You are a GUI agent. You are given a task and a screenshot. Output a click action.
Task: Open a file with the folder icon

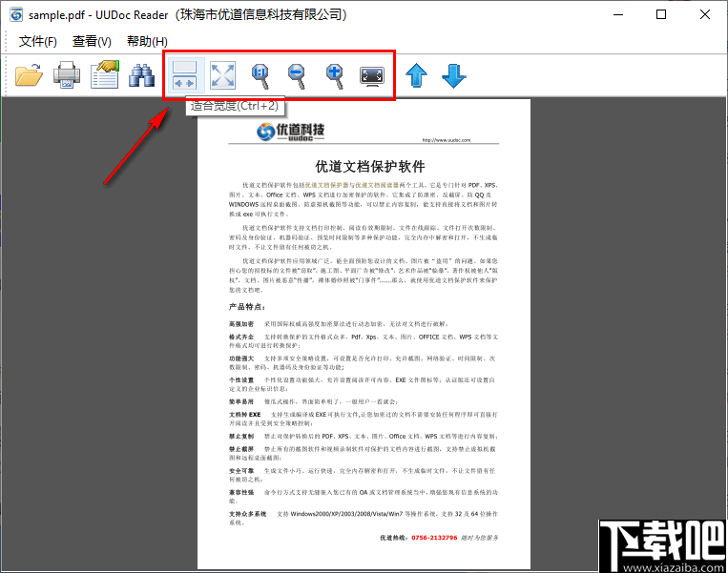[29, 75]
